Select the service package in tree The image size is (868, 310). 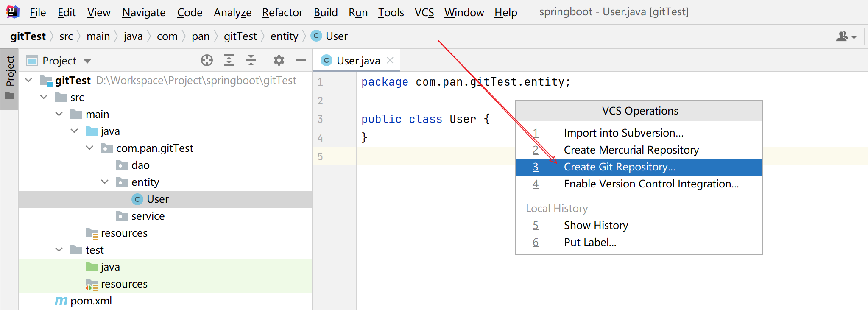click(x=148, y=216)
